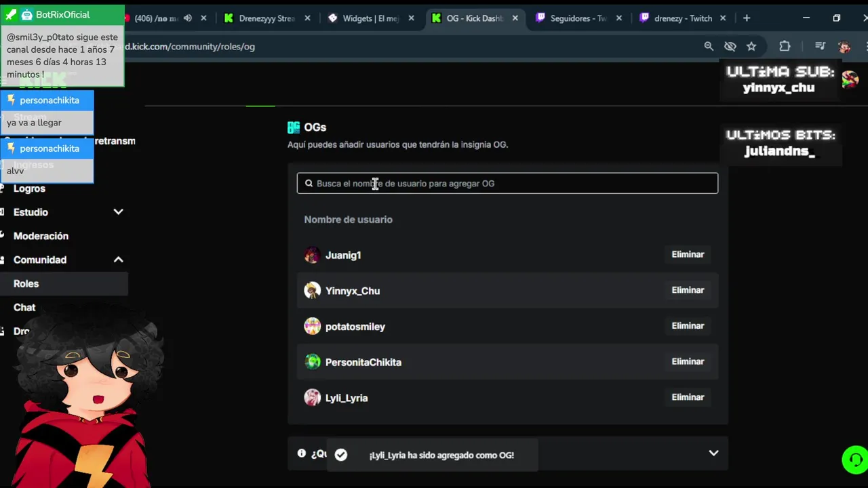Select the username potatosmiley
Screen dimensions: 868x488
355,327
